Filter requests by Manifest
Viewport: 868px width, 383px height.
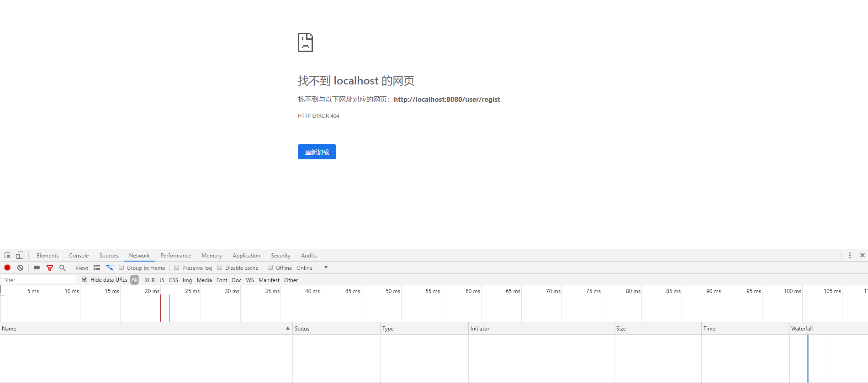(269, 280)
